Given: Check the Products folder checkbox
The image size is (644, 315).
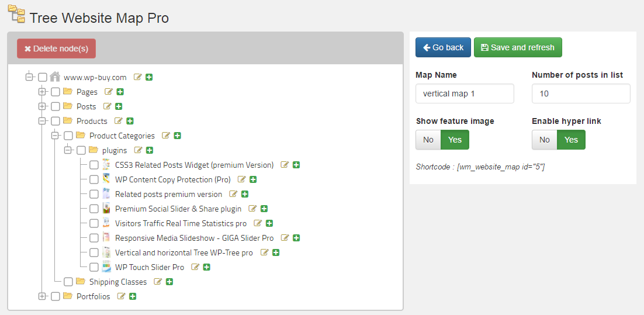Looking at the screenshot, I should coord(56,121).
